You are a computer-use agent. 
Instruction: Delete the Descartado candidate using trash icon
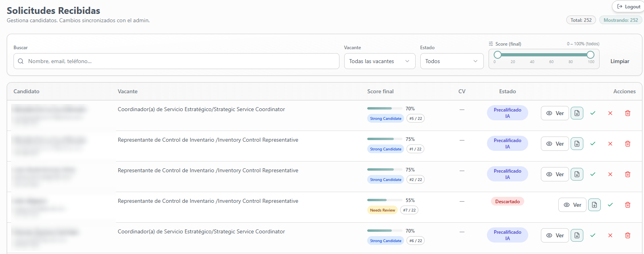pyautogui.click(x=628, y=205)
